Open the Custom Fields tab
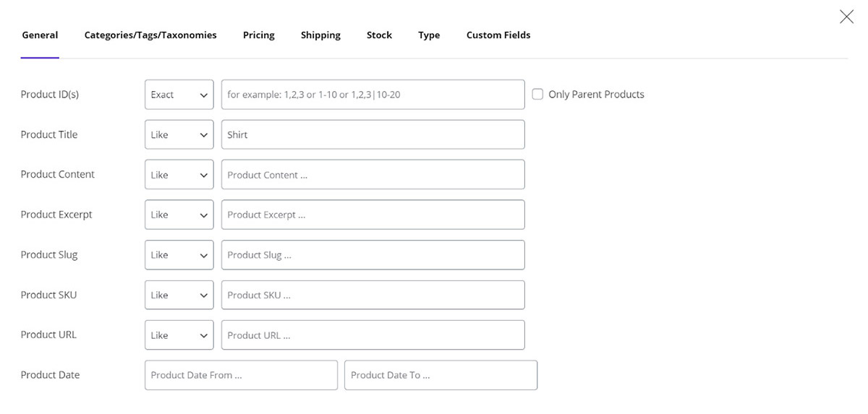 [498, 35]
